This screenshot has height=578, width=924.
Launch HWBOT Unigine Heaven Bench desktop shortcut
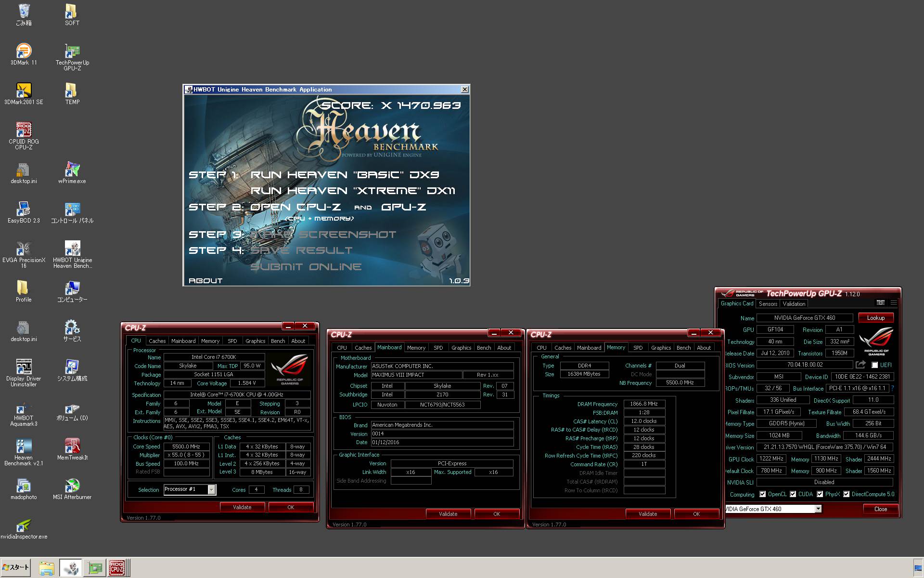coord(72,255)
